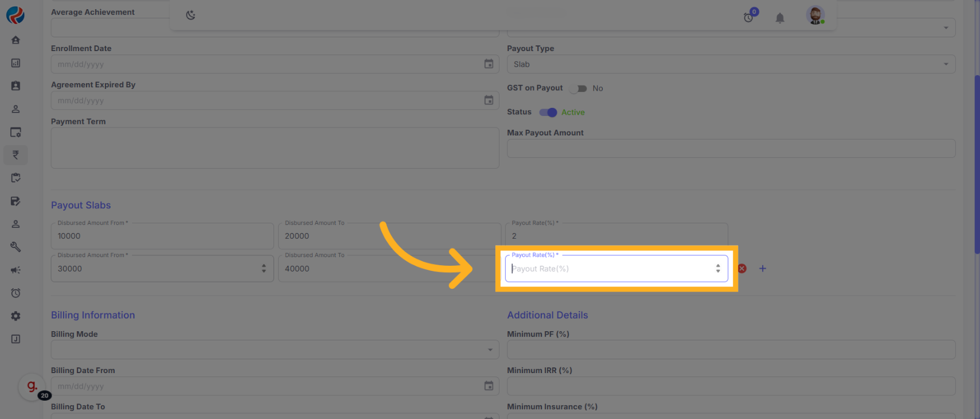Image resolution: width=980 pixels, height=419 pixels.
Task: Open the rupee payout sidebar icon
Action: (x=15, y=155)
